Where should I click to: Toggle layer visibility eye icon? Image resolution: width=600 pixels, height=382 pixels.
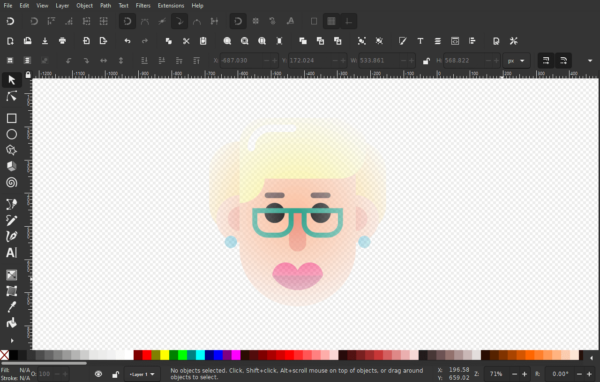pos(98,374)
